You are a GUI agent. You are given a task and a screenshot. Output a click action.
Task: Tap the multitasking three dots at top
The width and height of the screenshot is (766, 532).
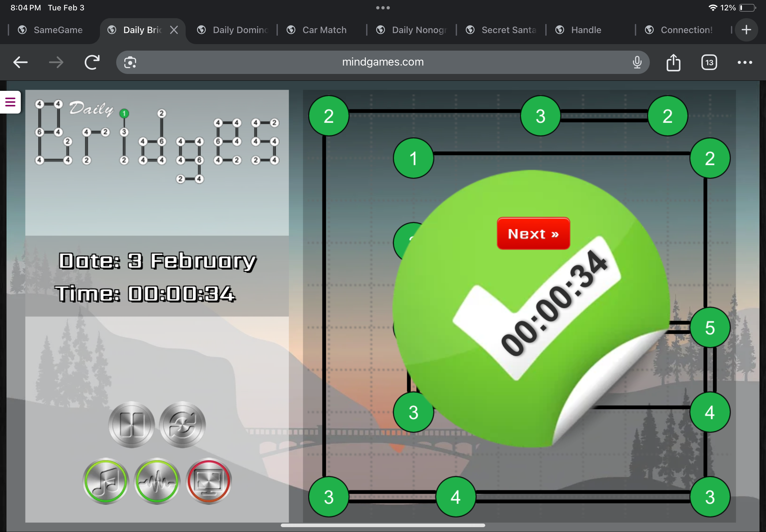383,8
